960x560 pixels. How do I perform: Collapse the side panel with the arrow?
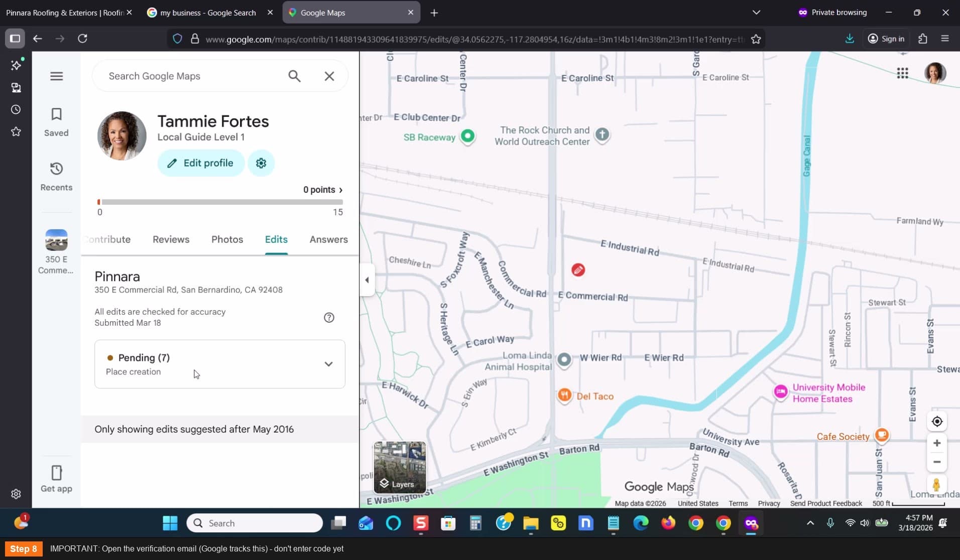click(367, 280)
